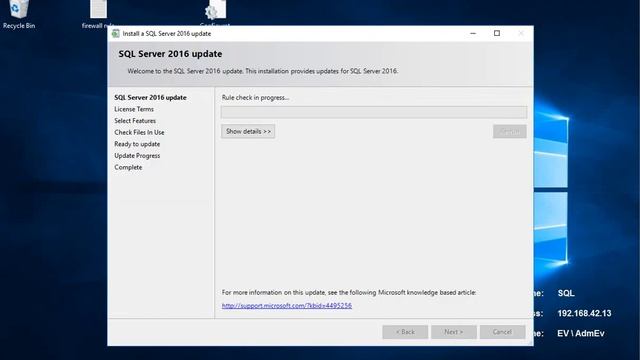
Task: Click the 'SQL Server 2016 update' header title
Action: [170, 54]
